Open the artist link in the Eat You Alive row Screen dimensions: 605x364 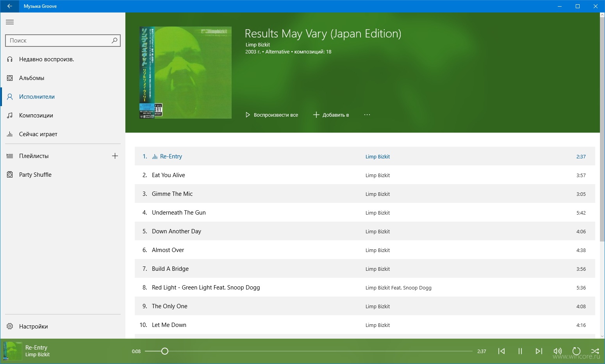(x=378, y=175)
